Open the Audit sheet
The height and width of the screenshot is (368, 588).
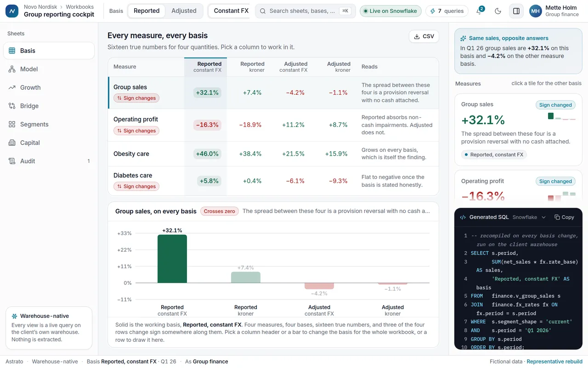click(49, 161)
